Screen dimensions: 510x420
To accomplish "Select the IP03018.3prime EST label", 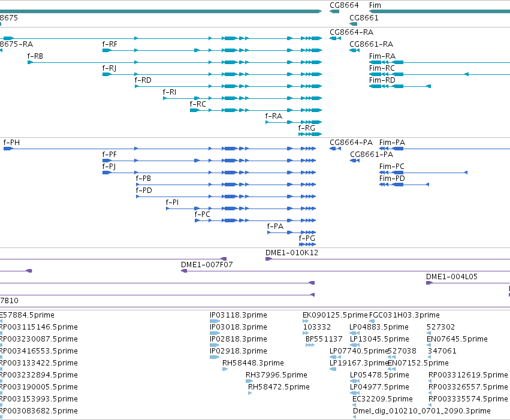I will (239, 327).
